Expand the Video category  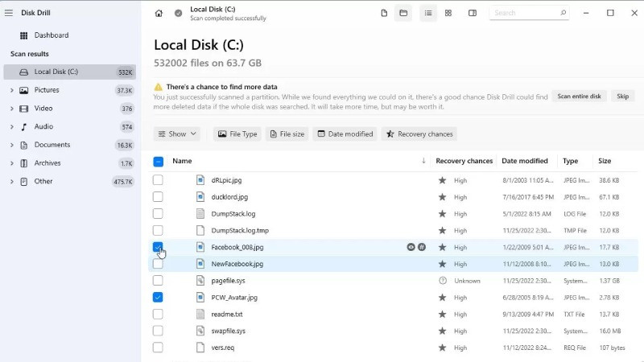[x=11, y=109]
